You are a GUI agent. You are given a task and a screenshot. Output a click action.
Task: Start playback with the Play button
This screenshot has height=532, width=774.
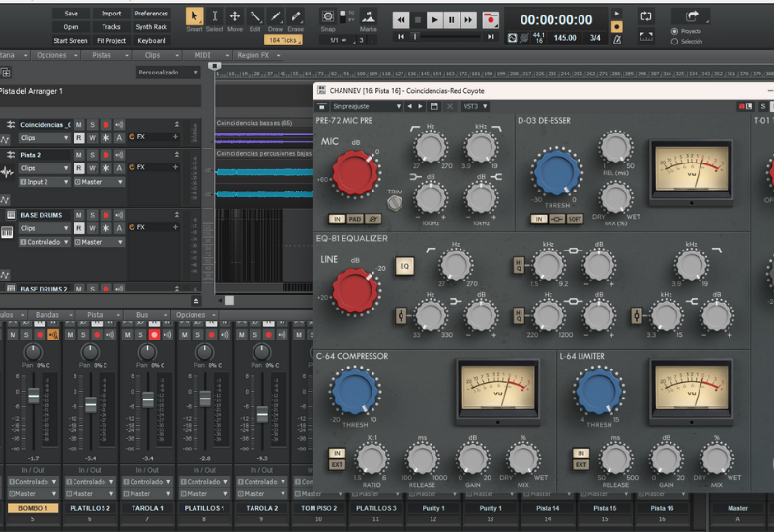(434, 20)
